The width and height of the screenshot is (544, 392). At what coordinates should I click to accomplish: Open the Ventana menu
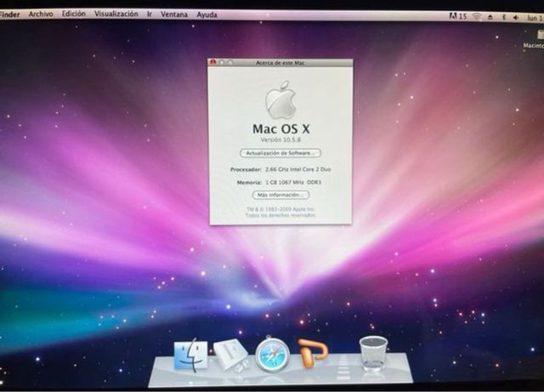(174, 14)
